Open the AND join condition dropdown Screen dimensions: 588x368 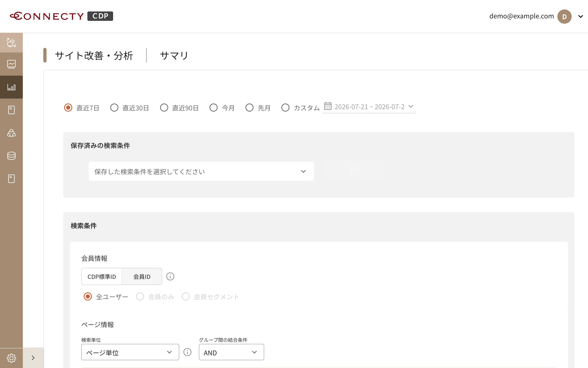pyautogui.click(x=231, y=352)
